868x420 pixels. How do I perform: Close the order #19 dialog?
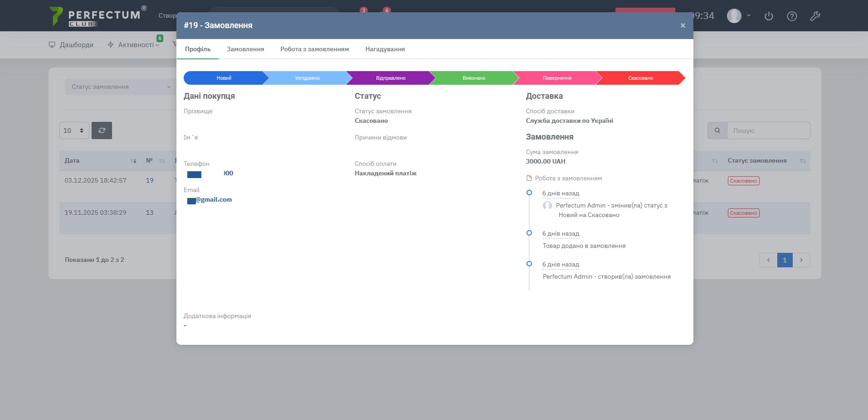pos(683,25)
